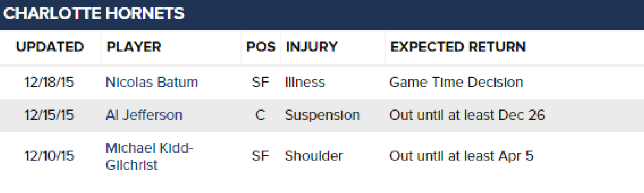Viewport: 644px width, 193px height.
Task: Sort by the UPDATED column header
Action: (x=50, y=47)
